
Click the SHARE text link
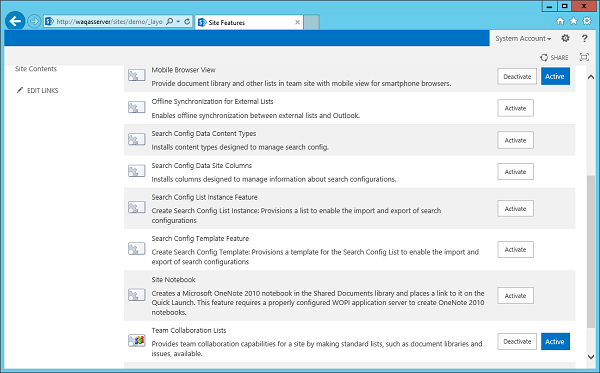(x=559, y=57)
